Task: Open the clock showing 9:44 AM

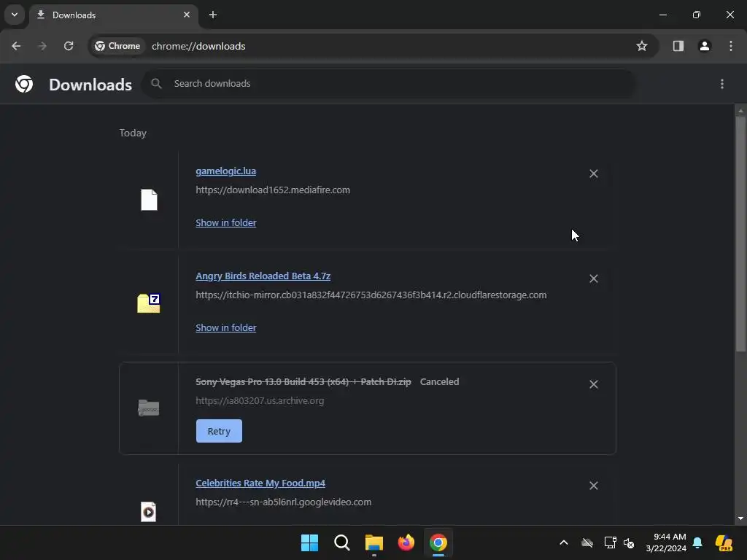Action: [x=666, y=542]
